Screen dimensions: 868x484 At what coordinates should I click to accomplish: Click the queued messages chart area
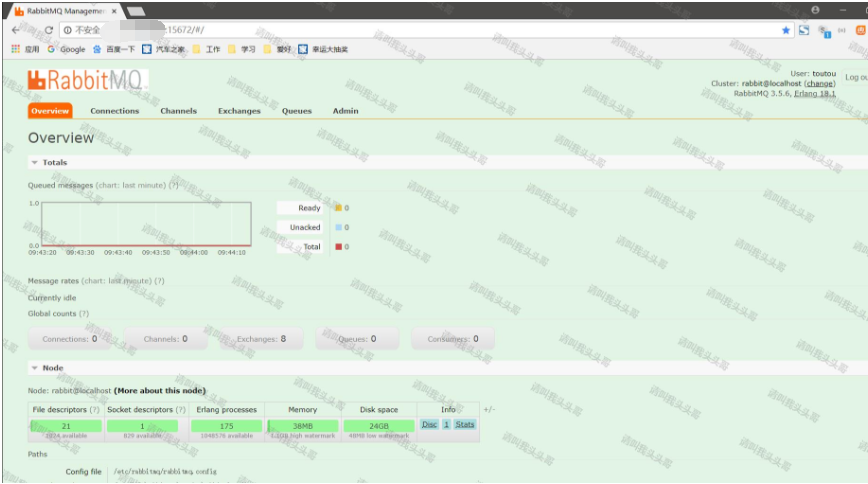pos(146,224)
